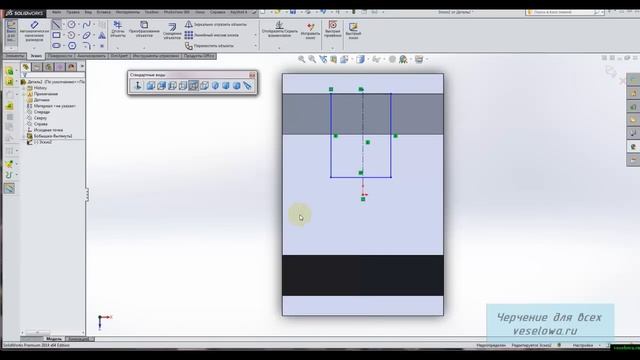Click Mirror Entities in the ribbon
Viewport: 640px width, 360px height.
(216, 24)
